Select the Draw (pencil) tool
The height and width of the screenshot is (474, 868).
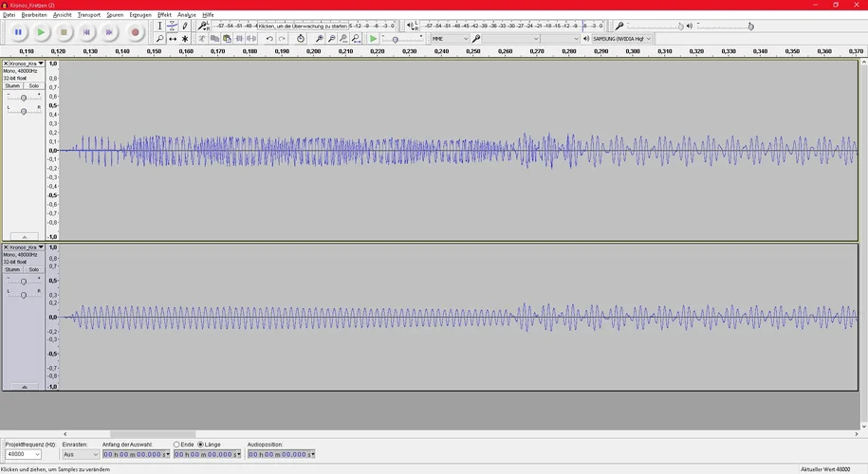(x=185, y=26)
